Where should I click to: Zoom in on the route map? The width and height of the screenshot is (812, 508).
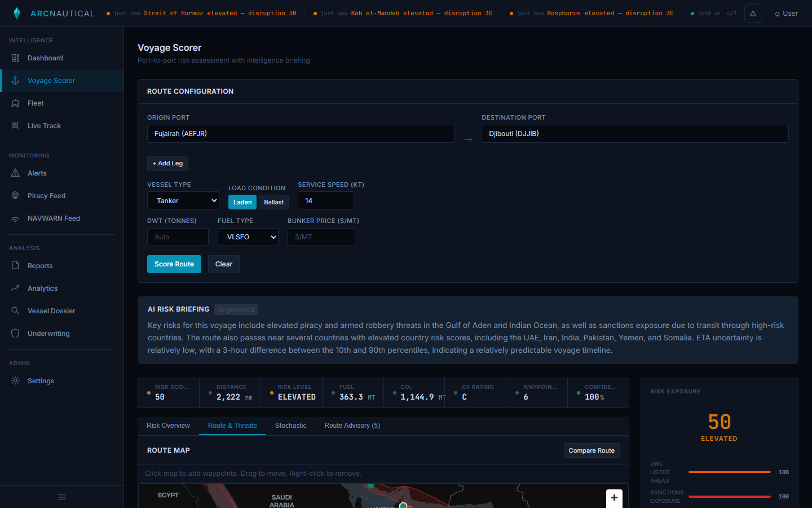[614, 497]
